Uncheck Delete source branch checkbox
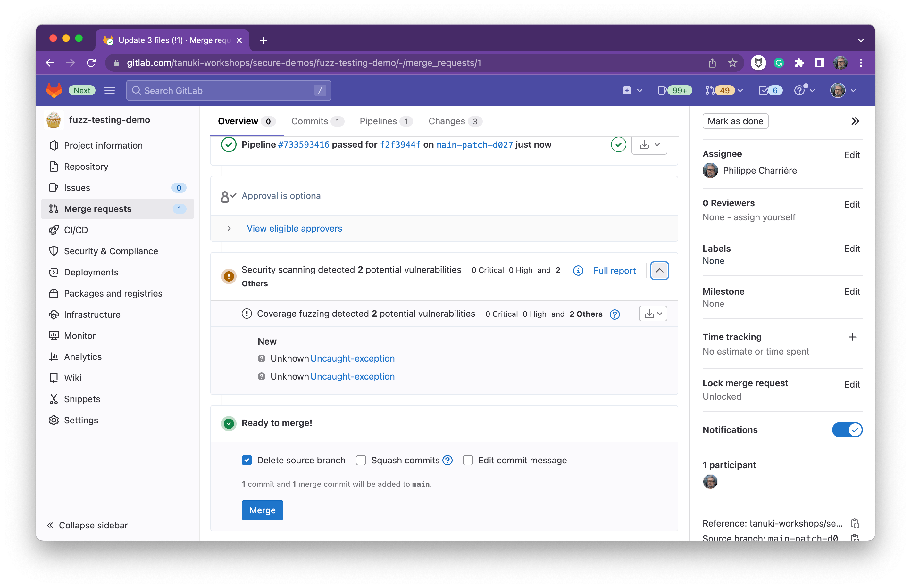Viewport: 911px width, 588px height. pyautogui.click(x=247, y=461)
